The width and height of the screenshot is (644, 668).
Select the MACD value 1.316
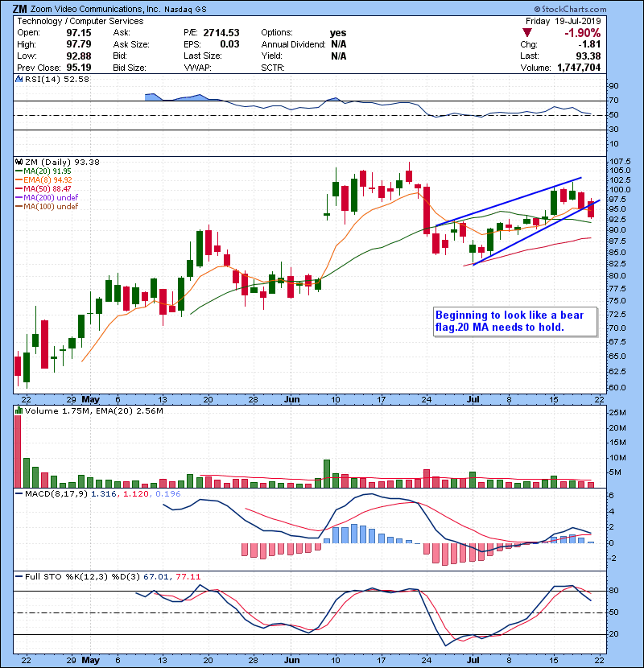[x=103, y=494]
